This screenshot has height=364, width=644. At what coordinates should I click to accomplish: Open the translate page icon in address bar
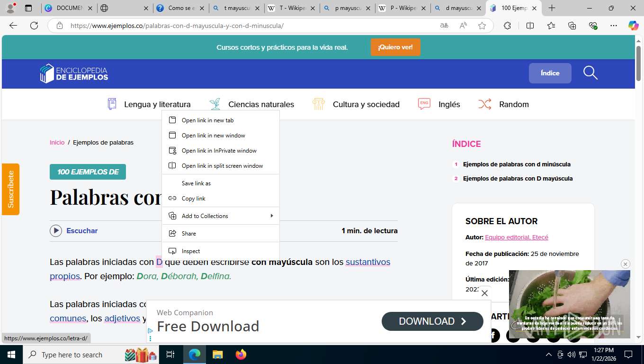tap(444, 26)
